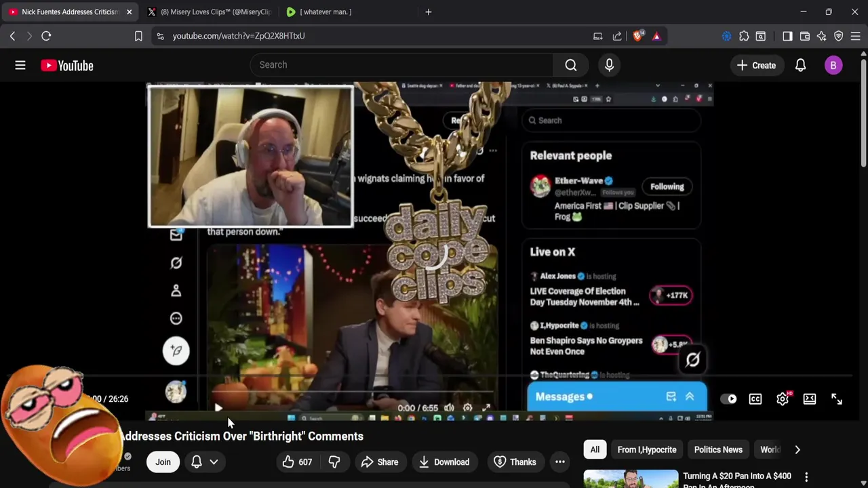The width and height of the screenshot is (868, 488).
Task: Open options for Turning A $20 Pan video
Action: [806, 477]
